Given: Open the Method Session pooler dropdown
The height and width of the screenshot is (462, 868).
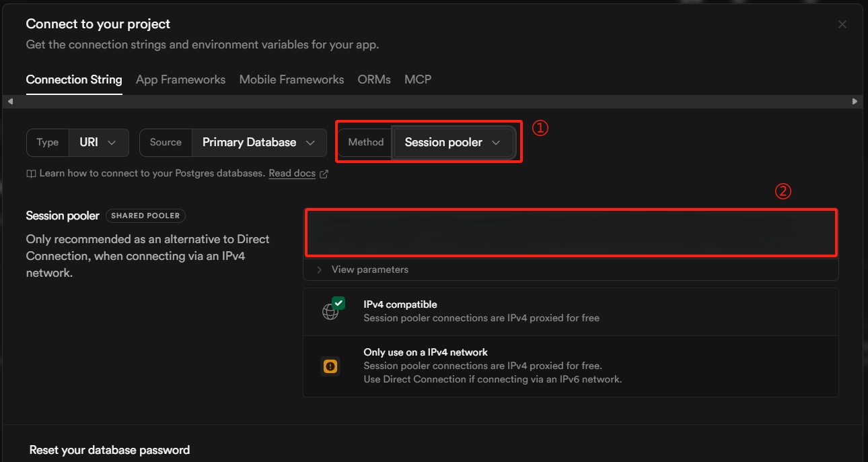Looking at the screenshot, I should click(x=453, y=143).
